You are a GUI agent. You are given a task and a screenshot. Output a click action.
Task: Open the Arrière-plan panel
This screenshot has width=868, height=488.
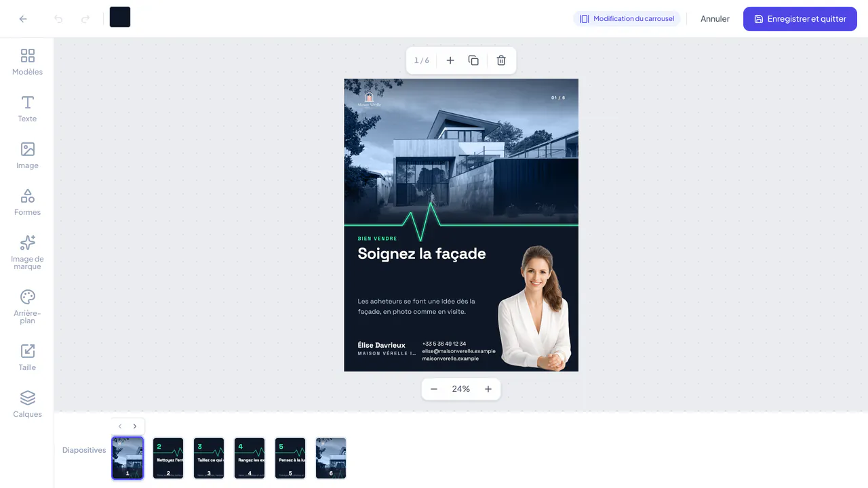click(27, 306)
